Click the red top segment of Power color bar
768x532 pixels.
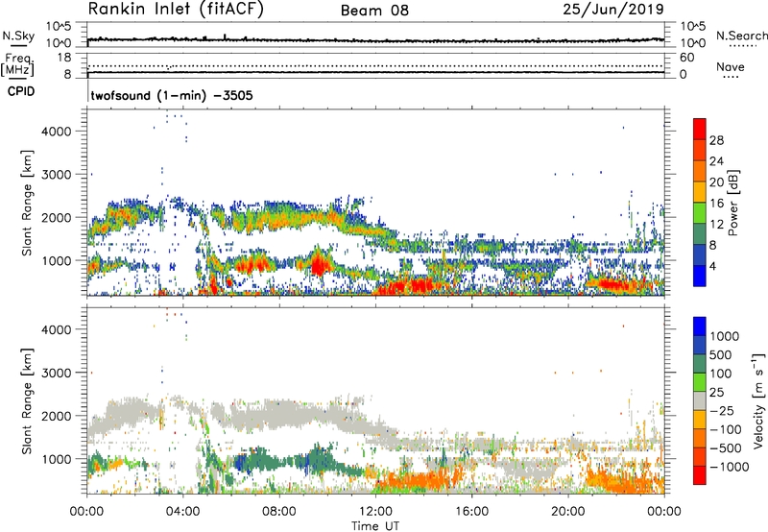(700, 129)
